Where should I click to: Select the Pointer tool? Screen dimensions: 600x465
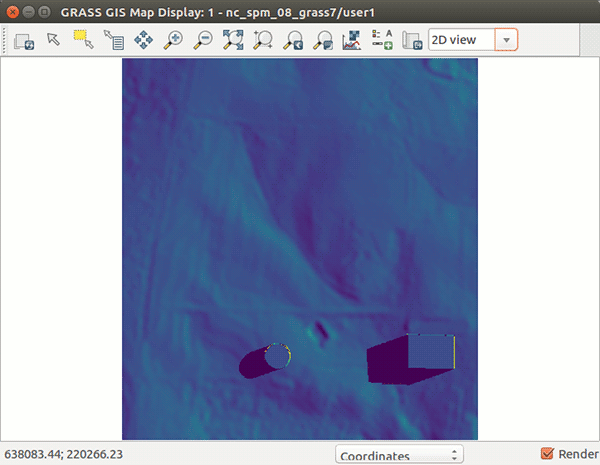(54, 41)
